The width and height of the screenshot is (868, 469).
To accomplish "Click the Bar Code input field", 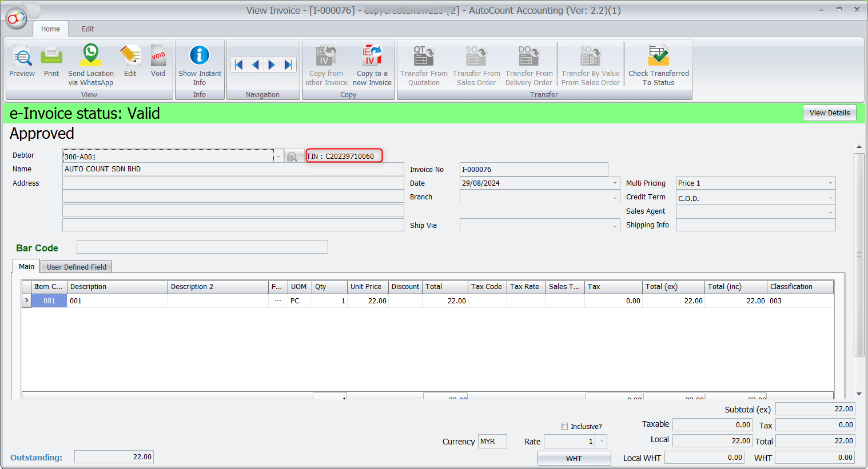I will 202,247.
